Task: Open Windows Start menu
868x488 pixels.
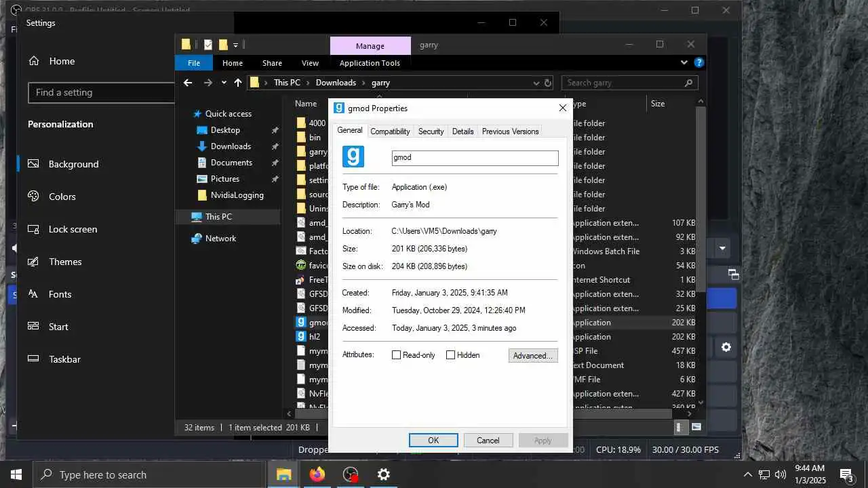Action: point(16,474)
